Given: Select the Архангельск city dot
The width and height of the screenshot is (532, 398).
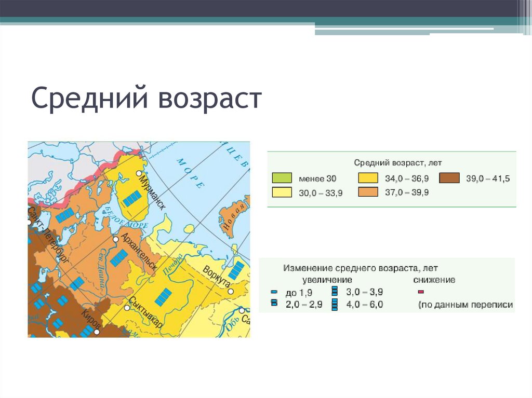Looking at the screenshot, I should (115, 239).
